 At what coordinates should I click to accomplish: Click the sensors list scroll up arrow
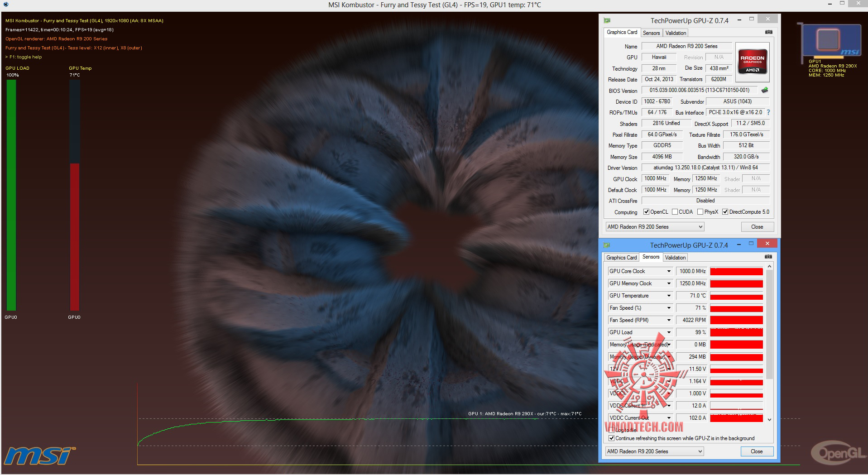pyautogui.click(x=769, y=266)
